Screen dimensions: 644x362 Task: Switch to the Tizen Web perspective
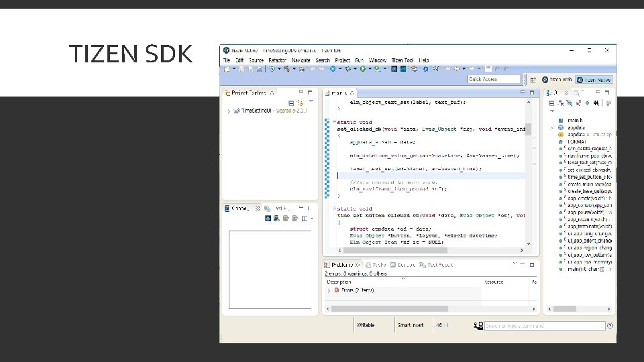557,80
